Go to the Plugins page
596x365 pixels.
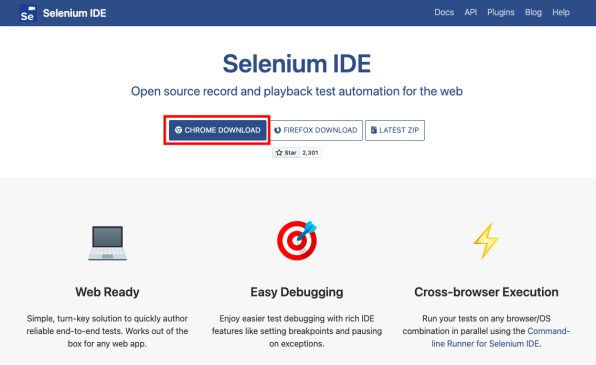(x=501, y=13)
